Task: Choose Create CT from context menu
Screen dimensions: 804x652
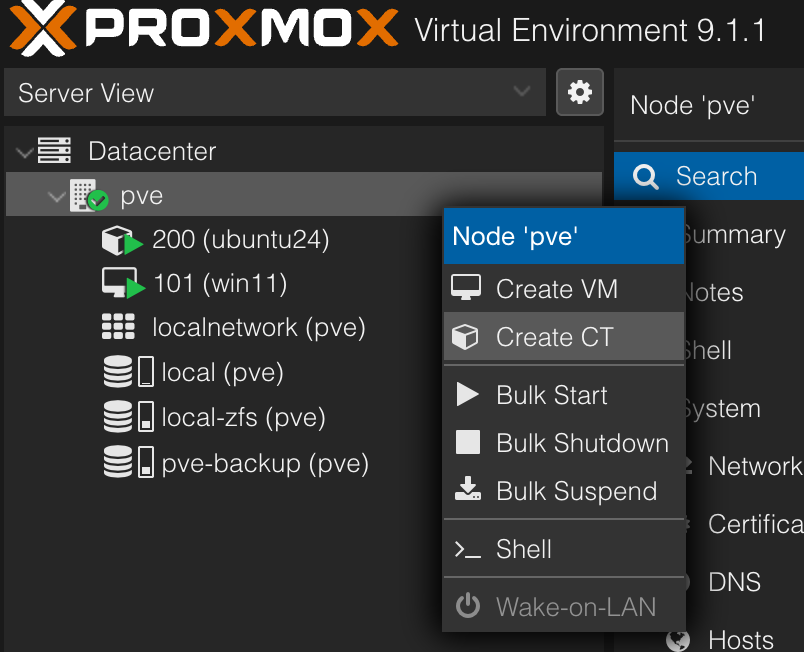Action: click(564, 337)
